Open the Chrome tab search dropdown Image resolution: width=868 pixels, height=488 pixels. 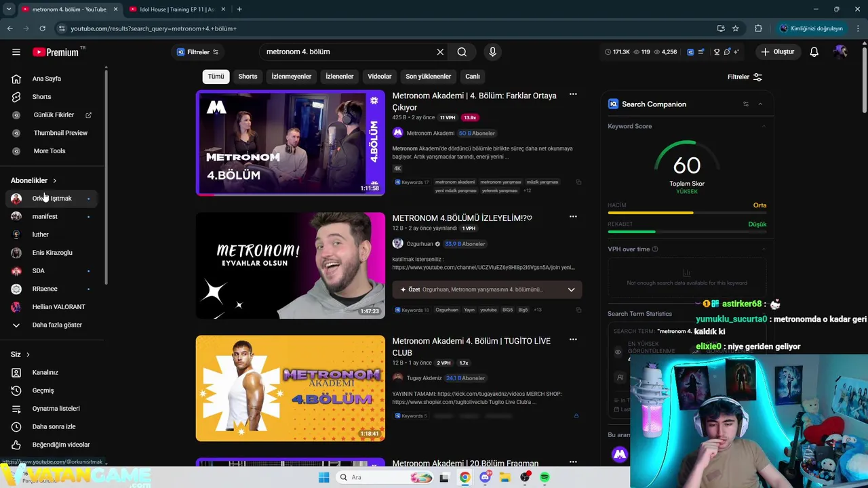pyautogui.click(x=9, y=9)
